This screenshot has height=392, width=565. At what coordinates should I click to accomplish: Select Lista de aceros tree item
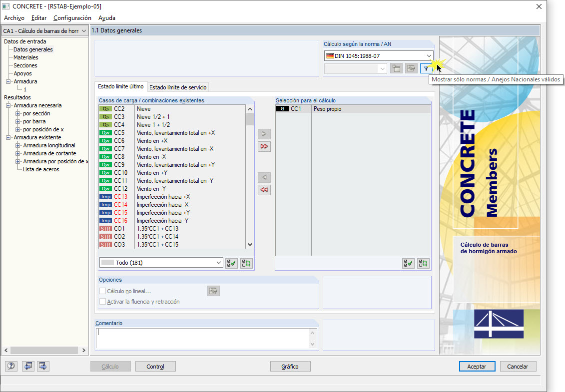pos(41,169)
